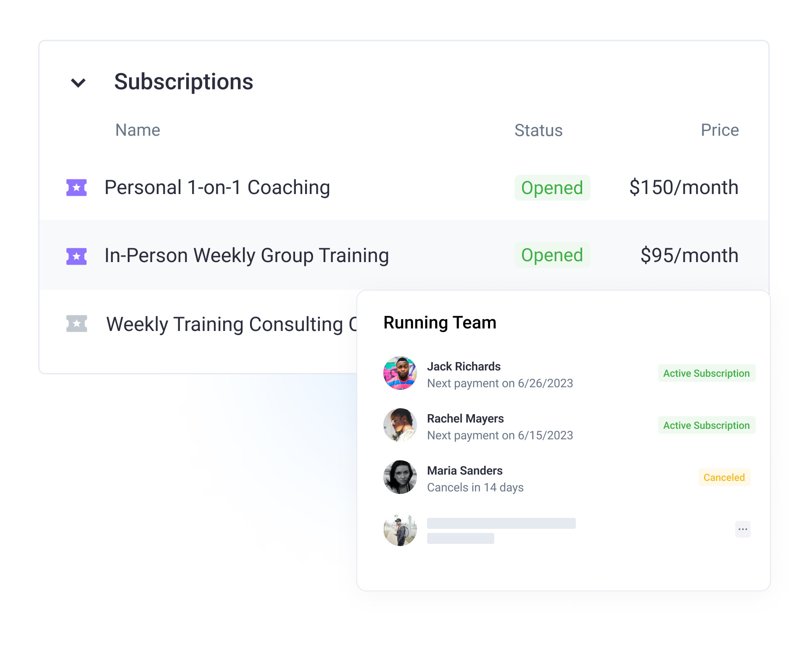Collapse the Subscriptions section chevron
807x672 pixels.
point(78,83)
